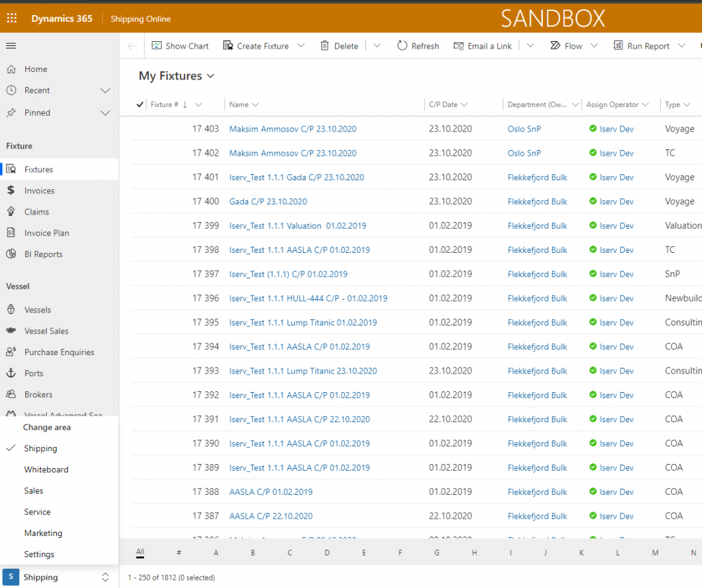702x588 pixels.
Task: Click the Delete trash can icon
Action: coord(324,46)
